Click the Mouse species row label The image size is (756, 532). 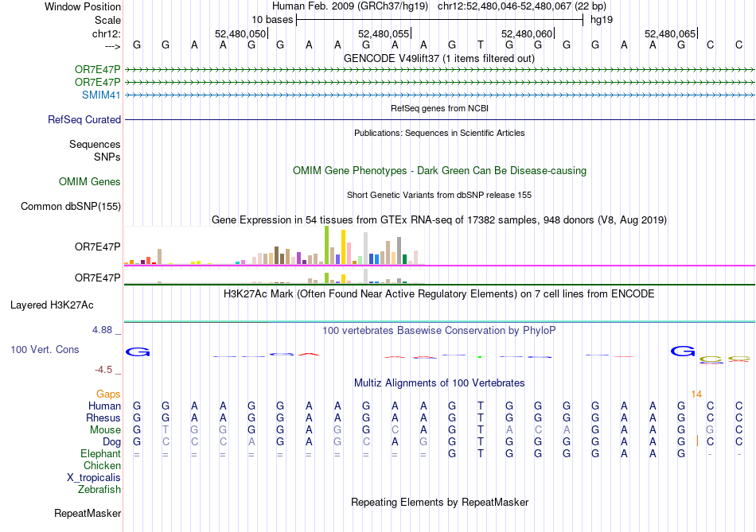tap(106, 430)
